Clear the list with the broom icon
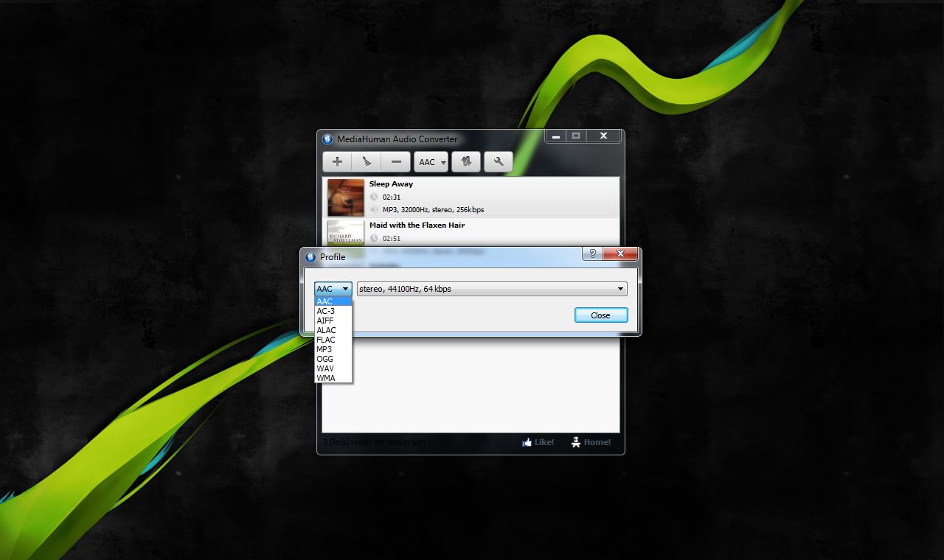Image resolution: width=944 pixels, height=560 pixels. pos(367,162)
